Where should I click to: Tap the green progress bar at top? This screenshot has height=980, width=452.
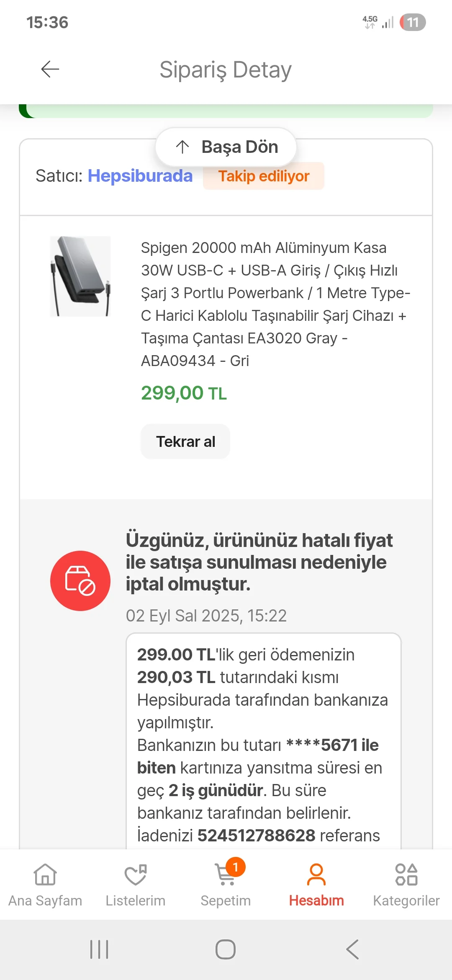[226, 111]
